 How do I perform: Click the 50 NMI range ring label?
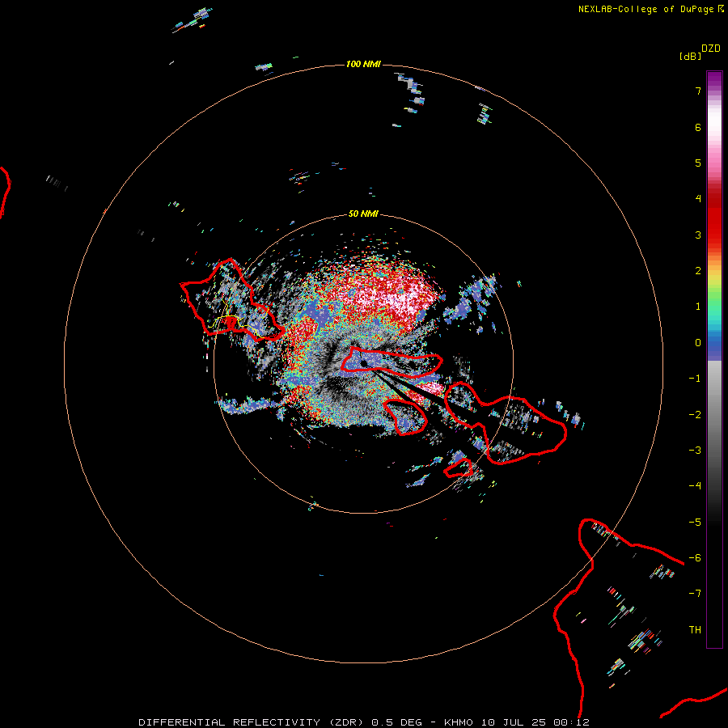[363, 214]
